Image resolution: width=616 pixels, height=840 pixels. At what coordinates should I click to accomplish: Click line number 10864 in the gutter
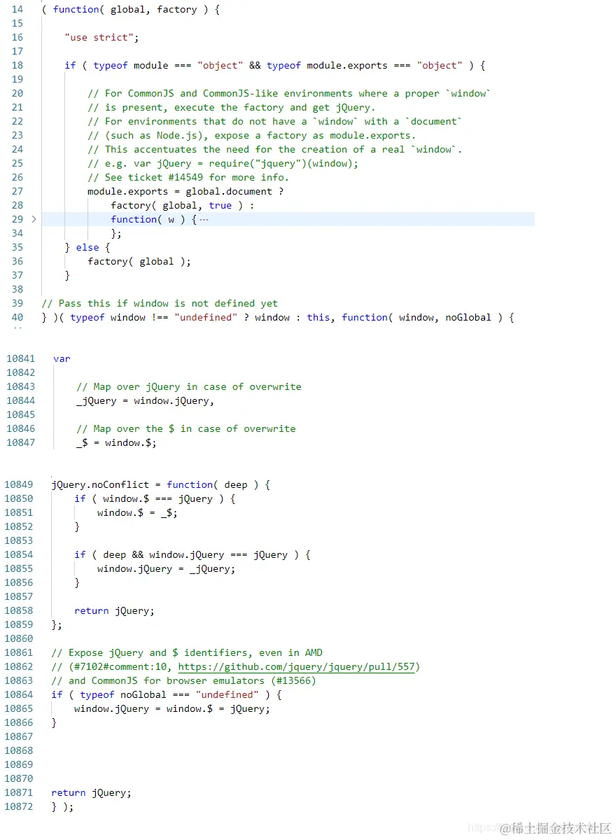pyautogui.click(x=19, y=694)
